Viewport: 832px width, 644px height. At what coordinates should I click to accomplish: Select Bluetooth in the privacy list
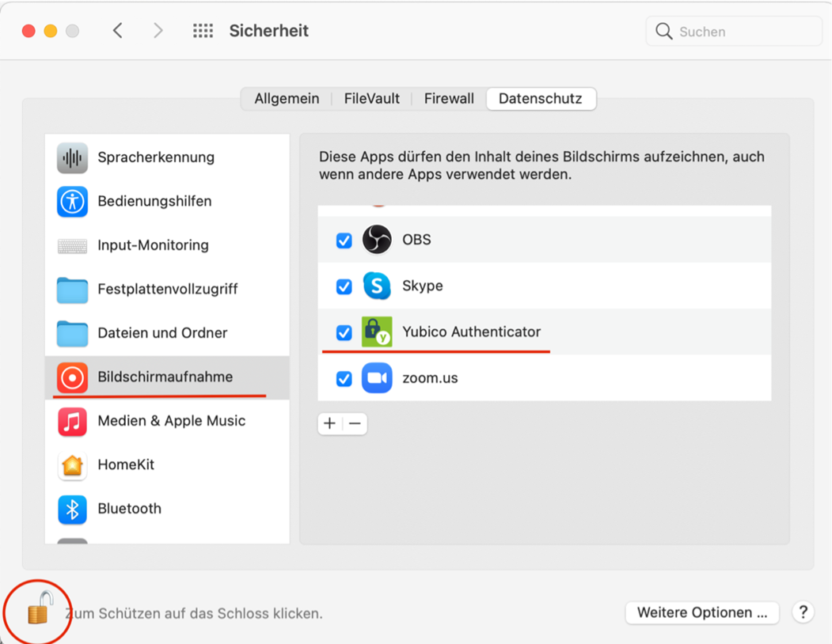(129, 509)
